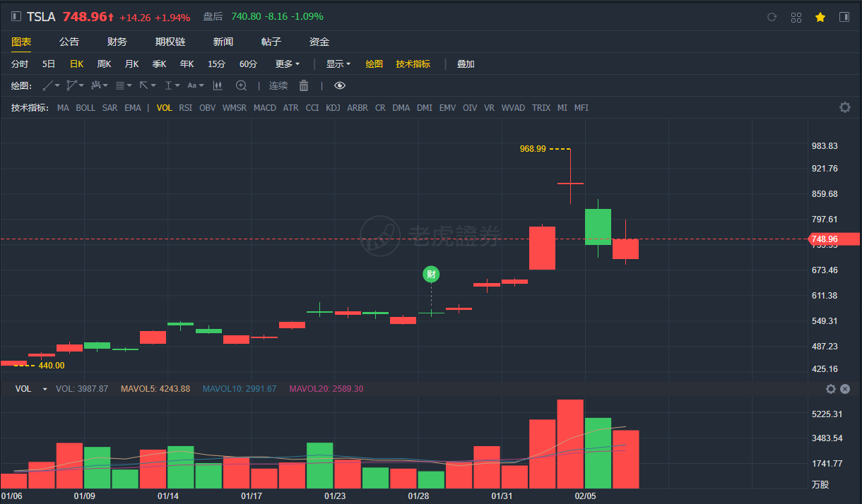Image resolution: width=862 pixels, height=504 pixels.
Task: Switch to the 财务 tab
Action: click(x=117, y=42)
